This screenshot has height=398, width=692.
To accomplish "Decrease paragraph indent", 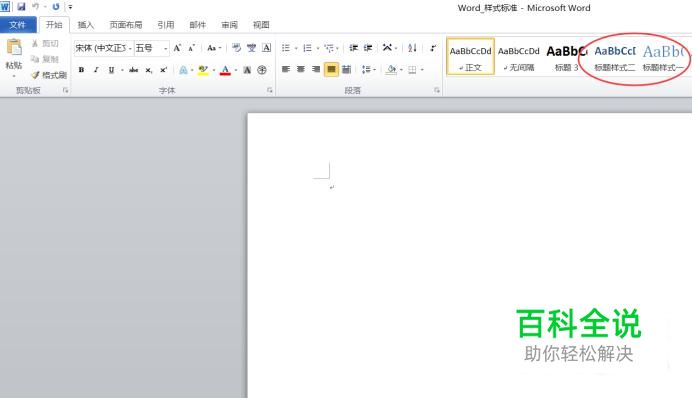I will (354, 48).
